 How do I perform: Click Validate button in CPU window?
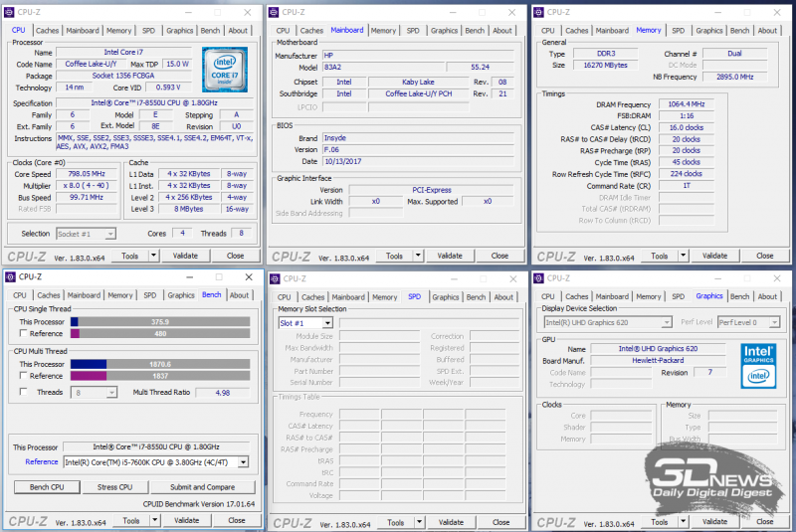tap(185, 256)
